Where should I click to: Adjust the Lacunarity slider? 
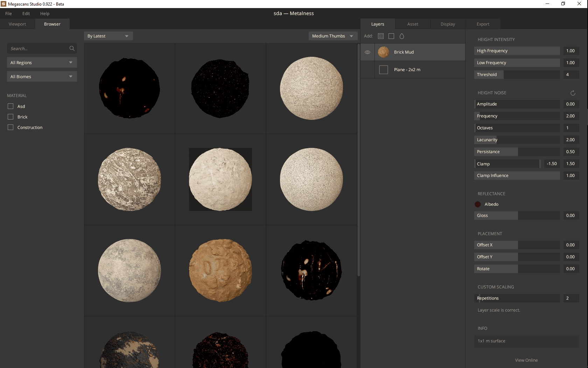click(517, 140)
